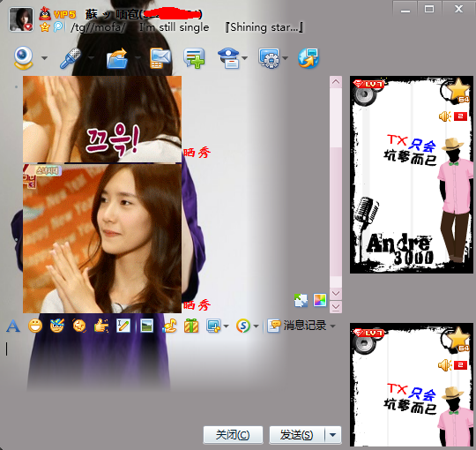Open 消息记录 message history
The height and width of the screenshot is (450, 476).
pos(296,326)
